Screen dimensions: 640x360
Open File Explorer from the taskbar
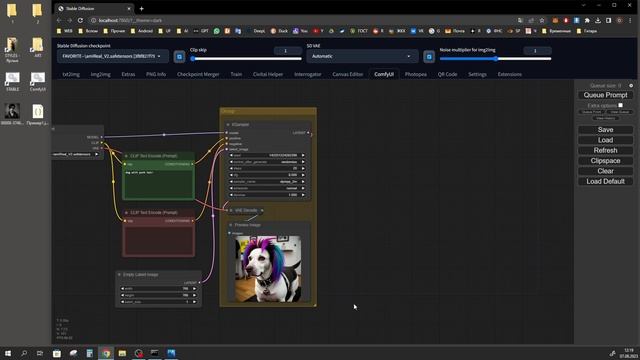[x=122, y=353]
